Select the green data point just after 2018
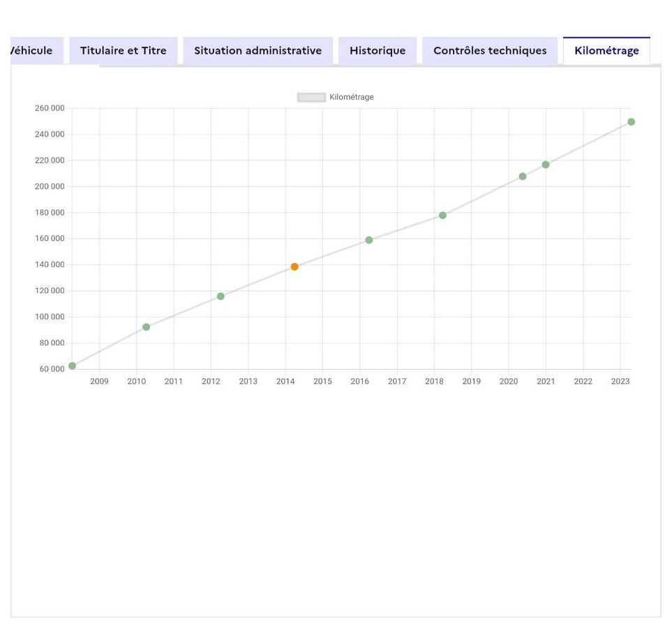This screenshot has width=672, height=628. point(442,215)
